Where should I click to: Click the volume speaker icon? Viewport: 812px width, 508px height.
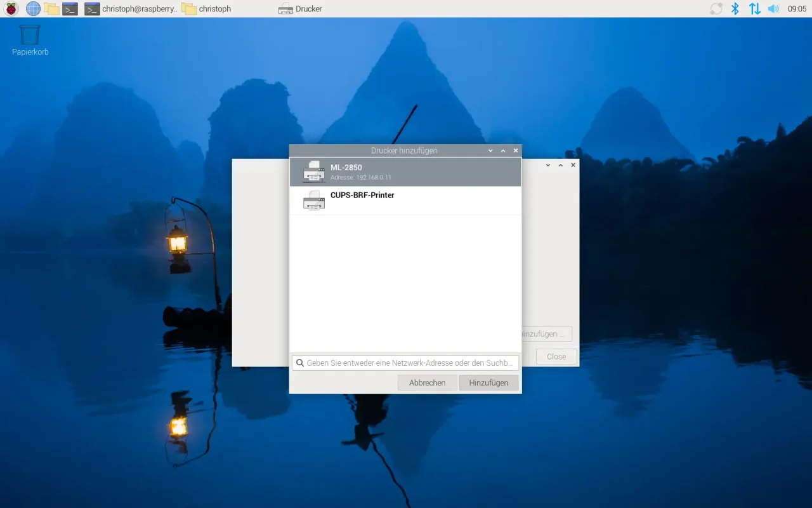click(773, 9)
